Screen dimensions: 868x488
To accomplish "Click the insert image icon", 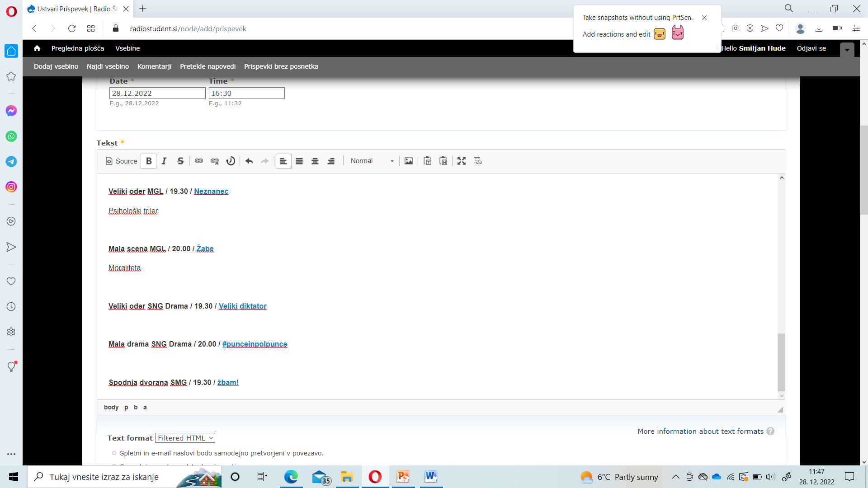I will point(409,161).
